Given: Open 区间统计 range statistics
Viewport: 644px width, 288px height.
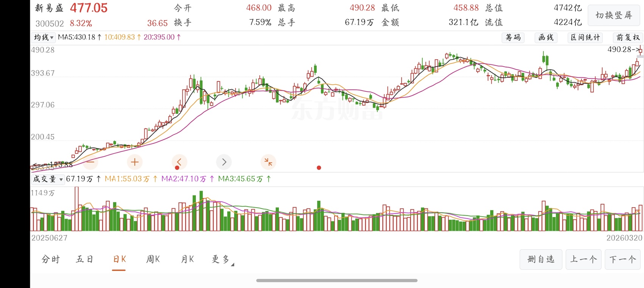Looking at the screenshot, I should [x=585, y=38].
